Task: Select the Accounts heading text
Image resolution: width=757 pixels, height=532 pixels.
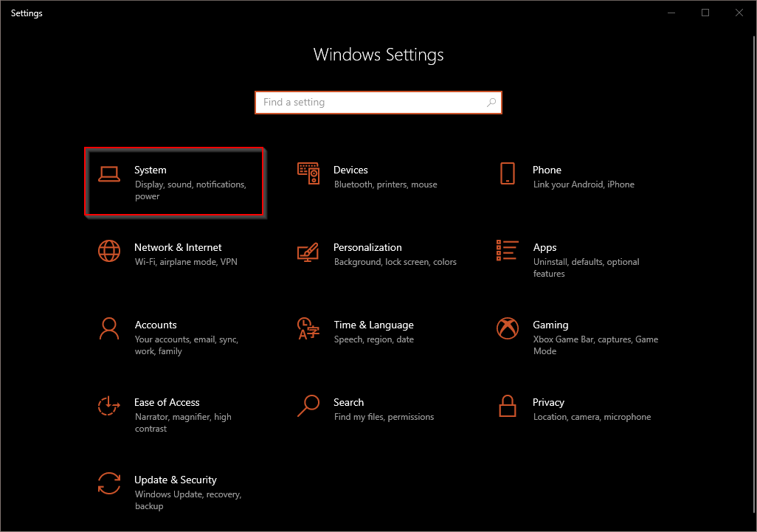Action: [156, 325]
